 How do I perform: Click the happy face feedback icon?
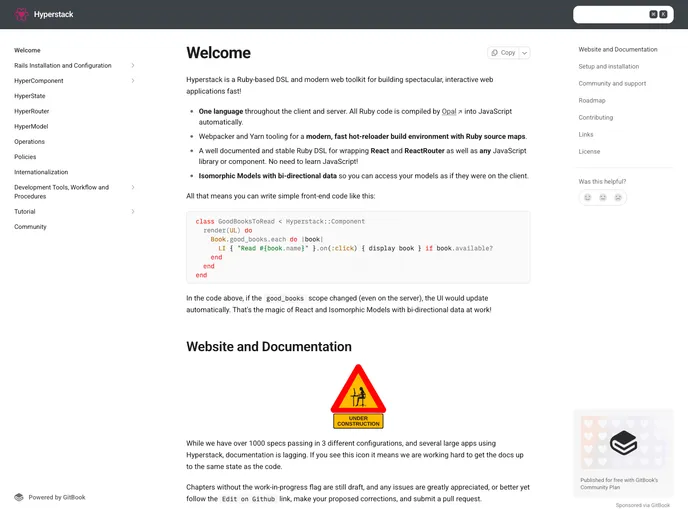tap(588, 197)
